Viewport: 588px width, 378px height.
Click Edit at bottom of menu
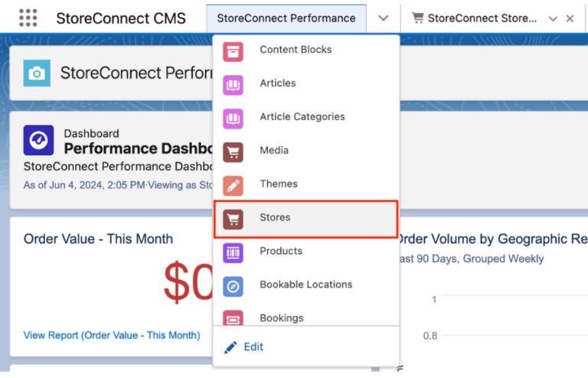253,347
